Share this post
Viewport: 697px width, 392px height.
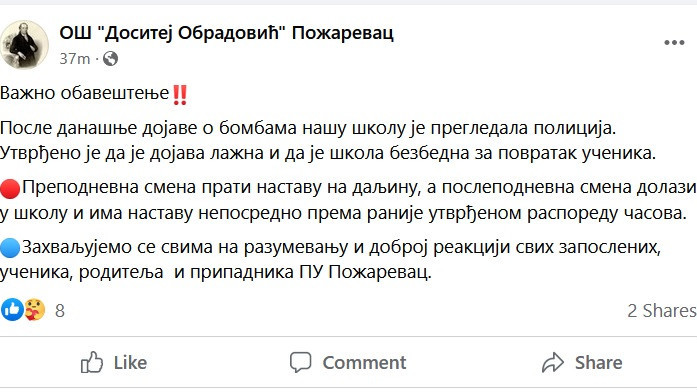click(582, 362)
